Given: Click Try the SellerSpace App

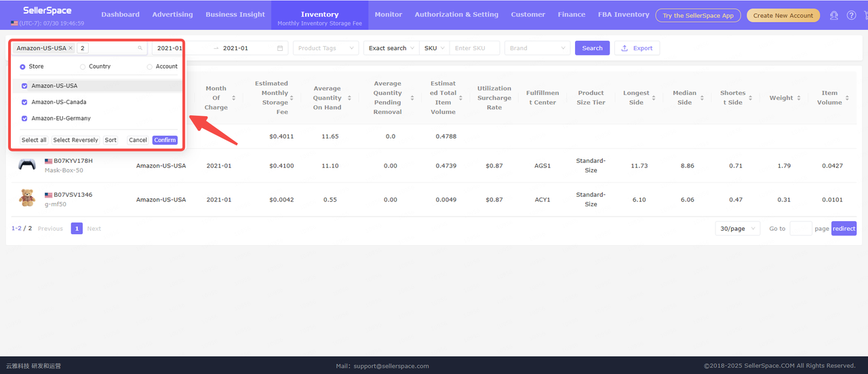Looking at the screenshot, I should pyautogui.click(x=698, y=15).
